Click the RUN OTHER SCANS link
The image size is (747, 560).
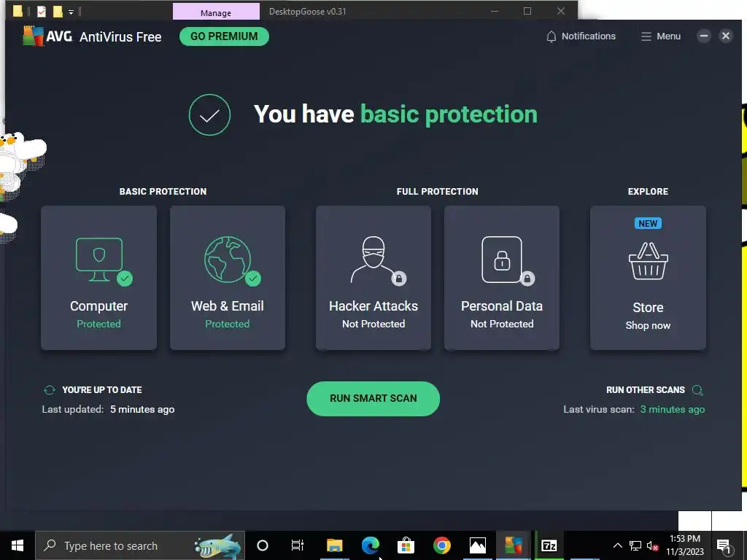646,390
